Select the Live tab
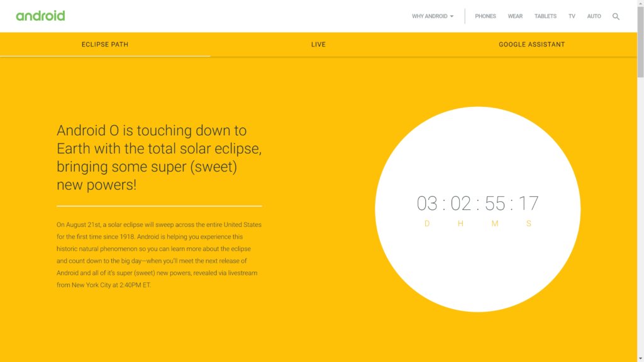Screen dimensions: 644x362 pos(318,45)
